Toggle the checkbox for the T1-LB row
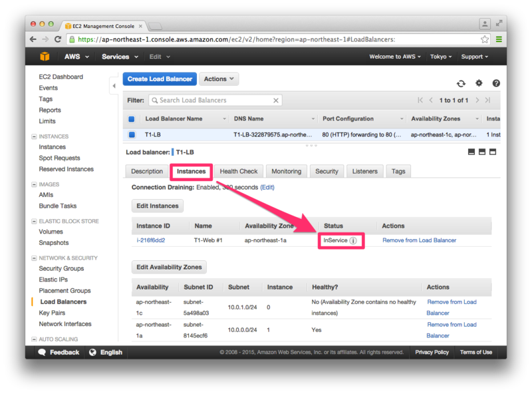This screenshot has height=394, width=532. [x=132, y=134]
